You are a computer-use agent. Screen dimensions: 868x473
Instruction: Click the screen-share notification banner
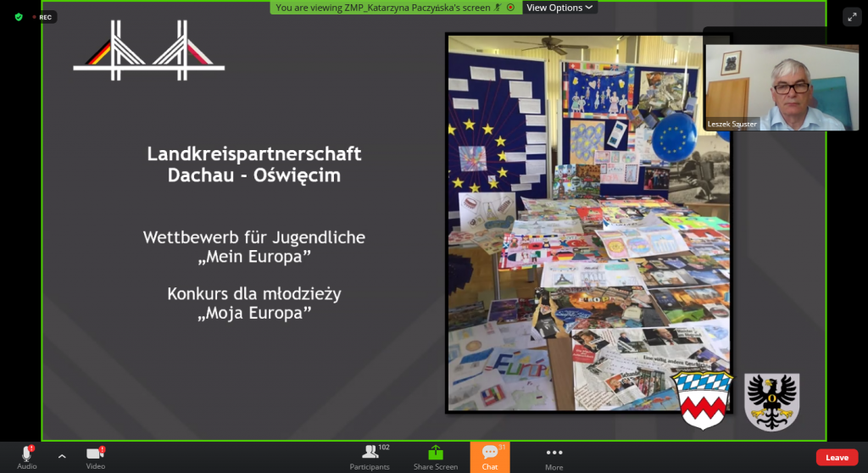(395, 8)
